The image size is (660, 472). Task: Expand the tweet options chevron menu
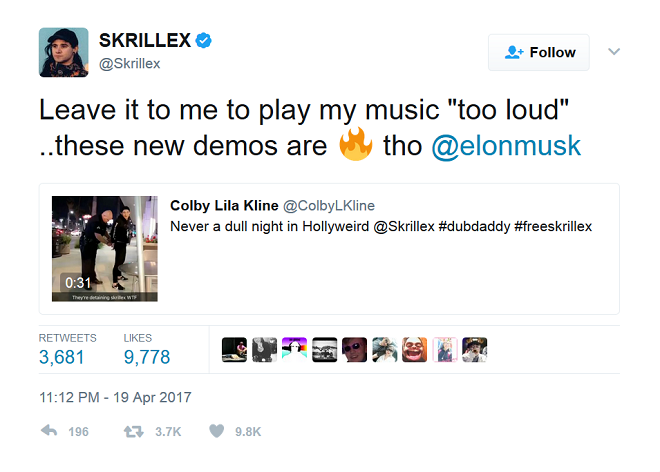click(614, 52)
